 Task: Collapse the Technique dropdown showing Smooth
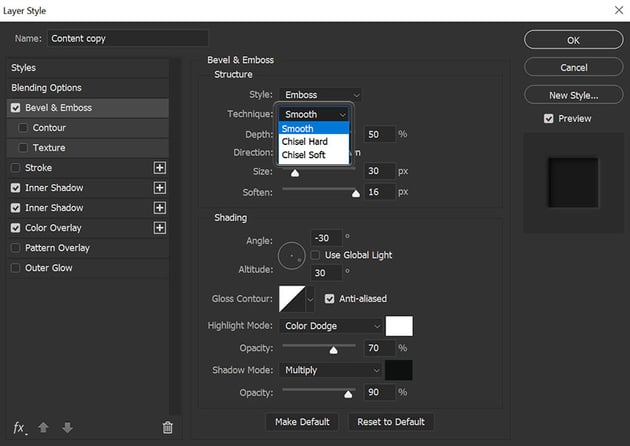[314, 115]
